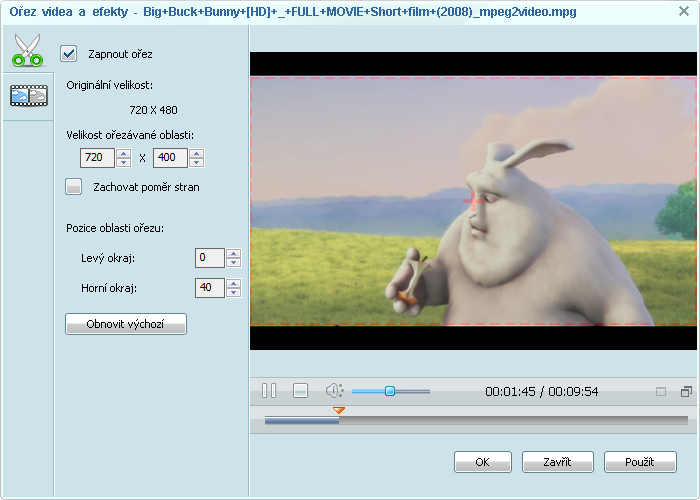Decrease Horní okraj with the down arrow

pos(233,292)
